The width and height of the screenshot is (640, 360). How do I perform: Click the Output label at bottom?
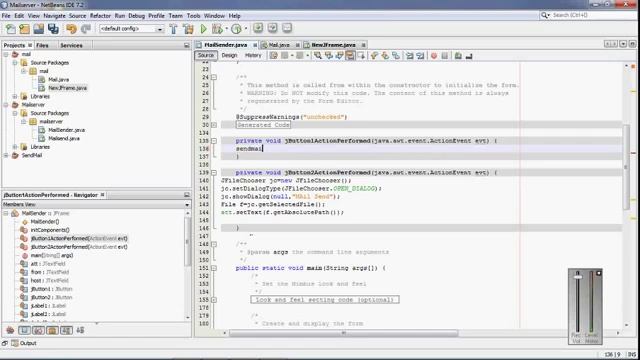(28, 343)
